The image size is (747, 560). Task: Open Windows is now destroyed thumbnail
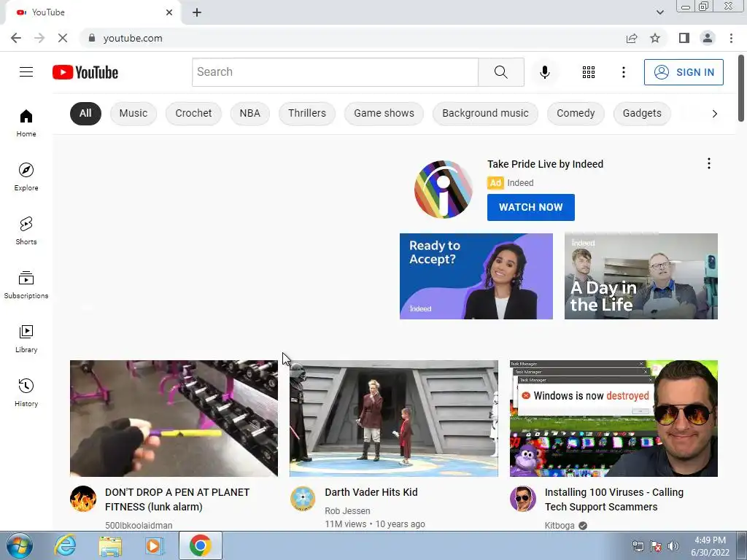[x=614, y=418]
